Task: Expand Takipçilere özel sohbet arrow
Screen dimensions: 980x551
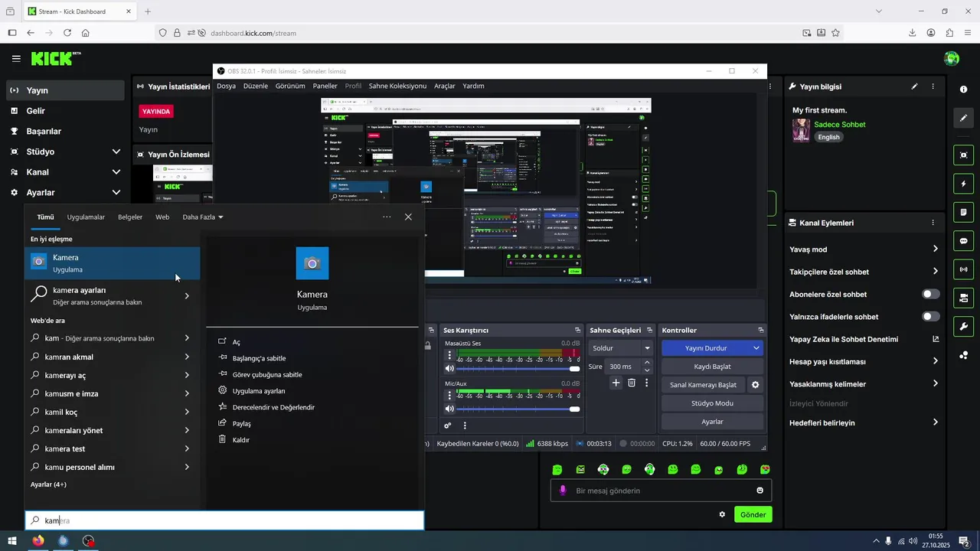Action: click(x=936, y=272)
